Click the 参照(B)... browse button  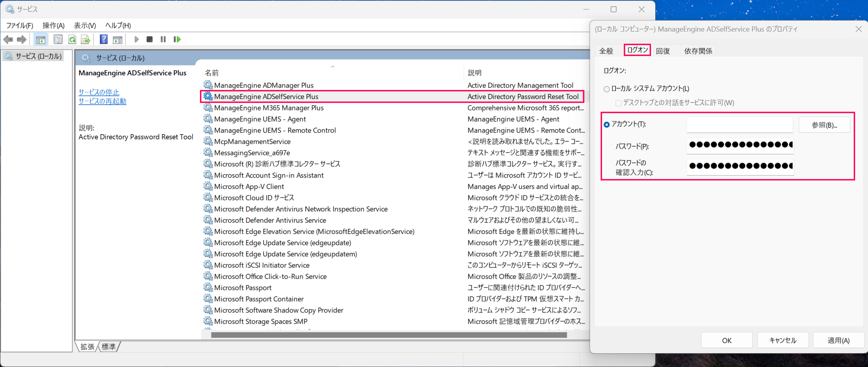pos(825,125)
